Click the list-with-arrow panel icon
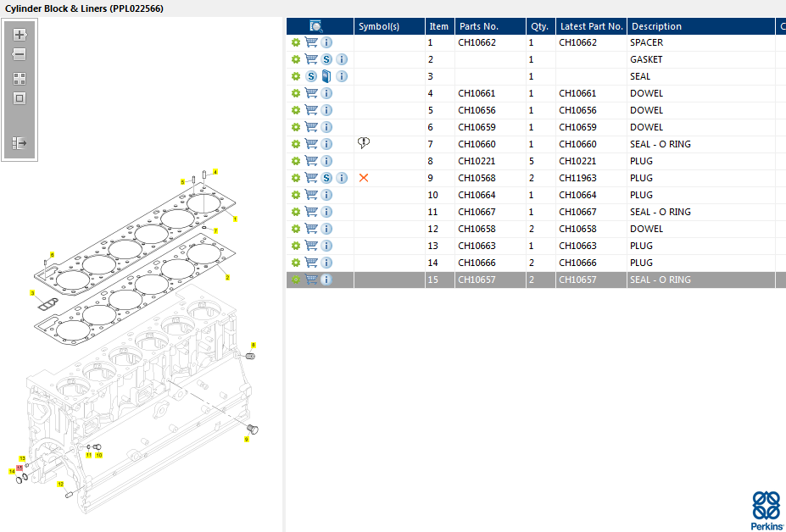786x532 pixels. click(20, 144)
